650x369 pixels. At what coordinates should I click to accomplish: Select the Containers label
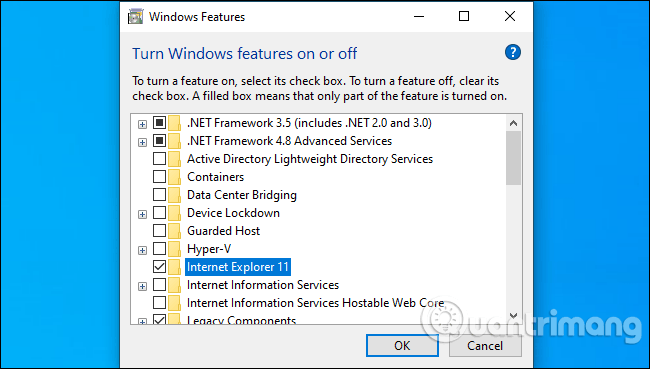pos(216,177)
